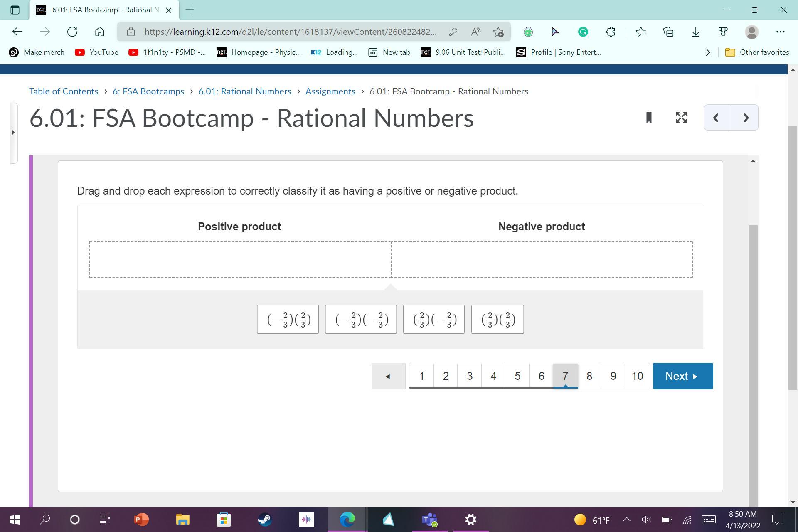Open fullscreen view with expand arrows icon
The image size is (798, 532).
click(681, 118)
